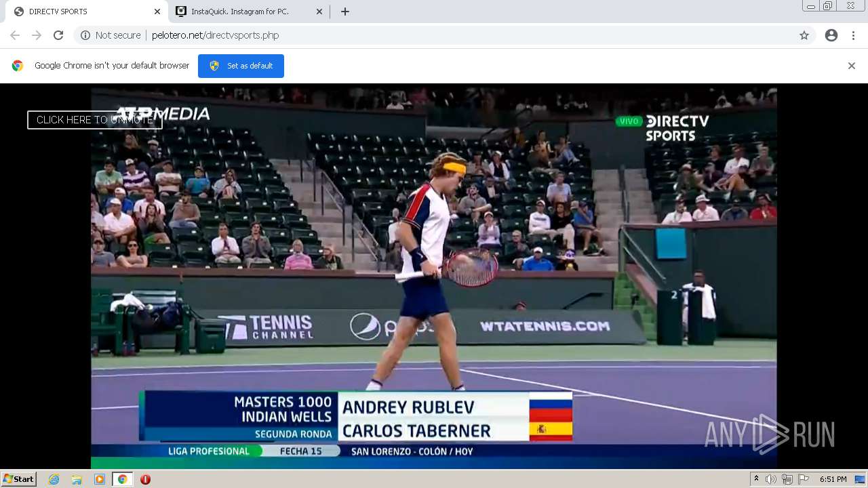Open Windows Media Player from taskbar

(x=100, y=479)
